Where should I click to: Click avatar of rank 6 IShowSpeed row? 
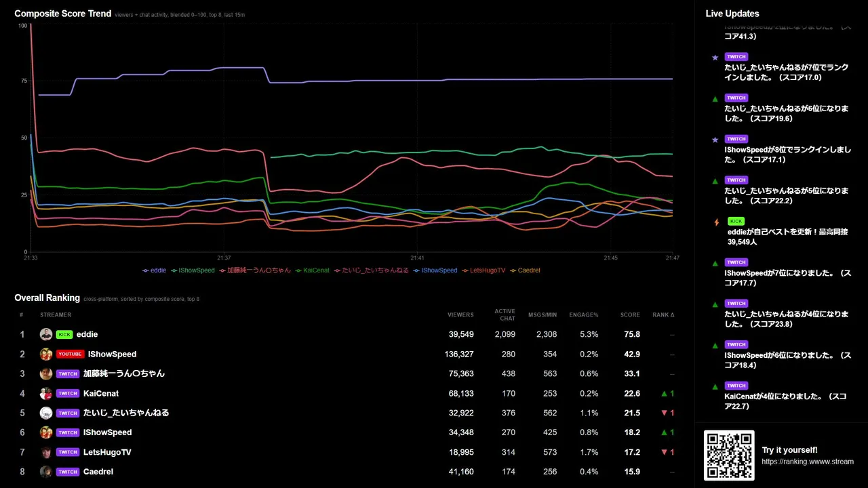pyautogui.click(x=46, y=432)
